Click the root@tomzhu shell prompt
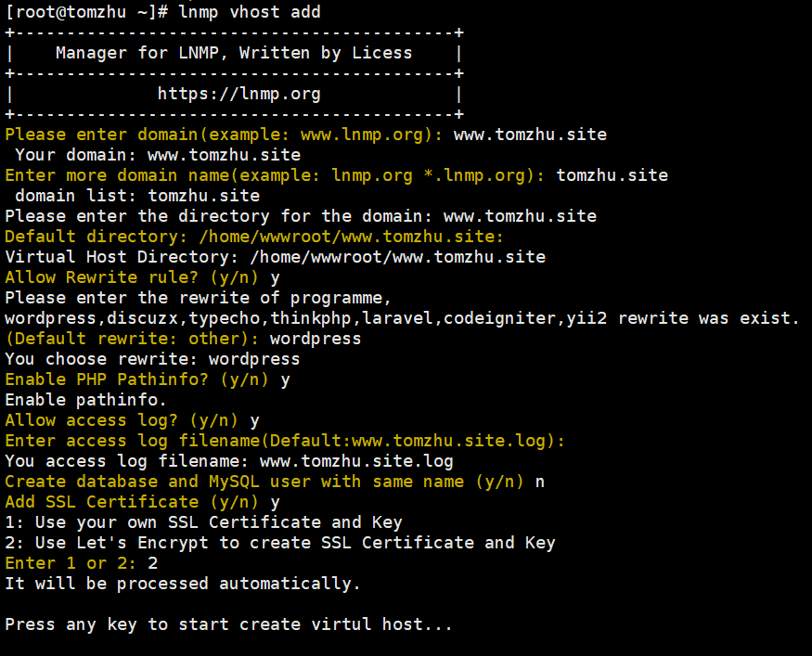812x656 pixels. [86, 12]
